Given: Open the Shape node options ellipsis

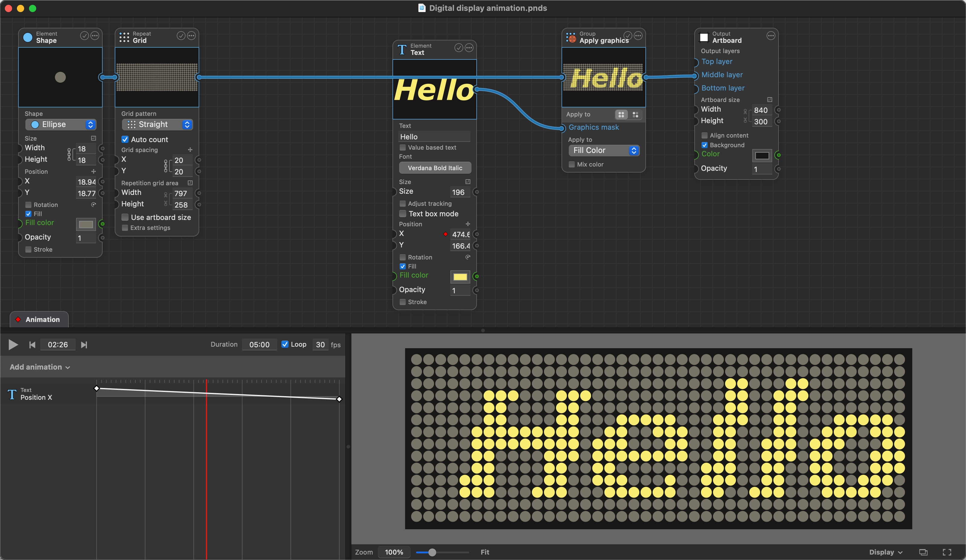Looking at the screenshot, I should point(95,36).
